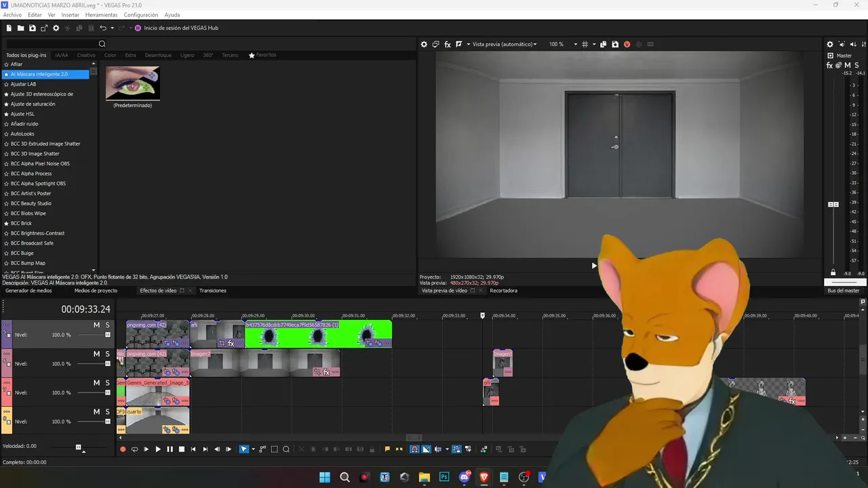The image size is (868, 488).
Task: Mute the second video track
Action: (x=96, y=354)
